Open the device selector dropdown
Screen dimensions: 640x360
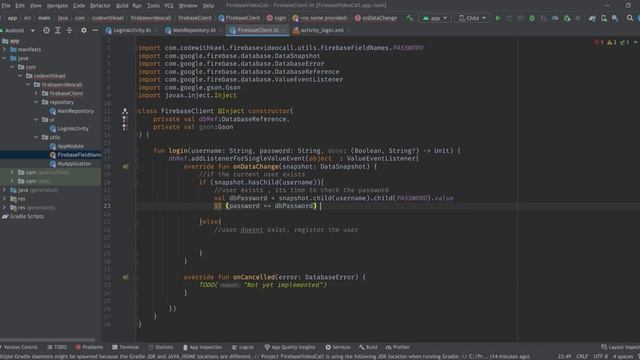coord(472,18)
